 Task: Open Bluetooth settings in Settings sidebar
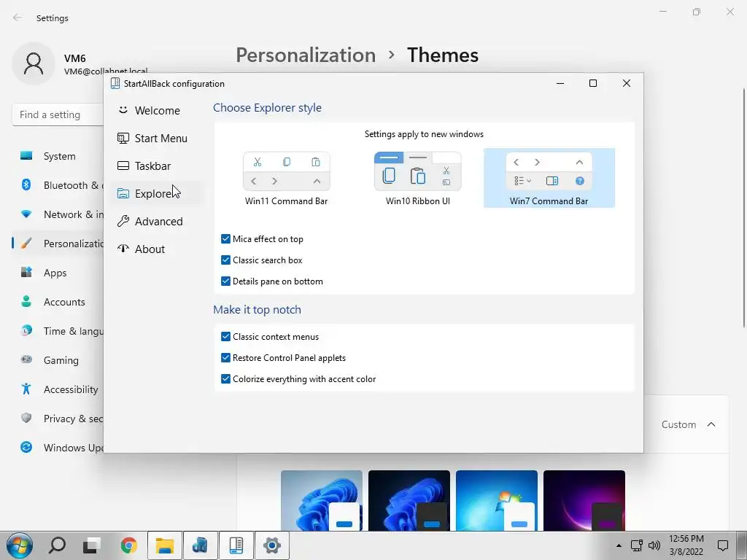[57, 185]
